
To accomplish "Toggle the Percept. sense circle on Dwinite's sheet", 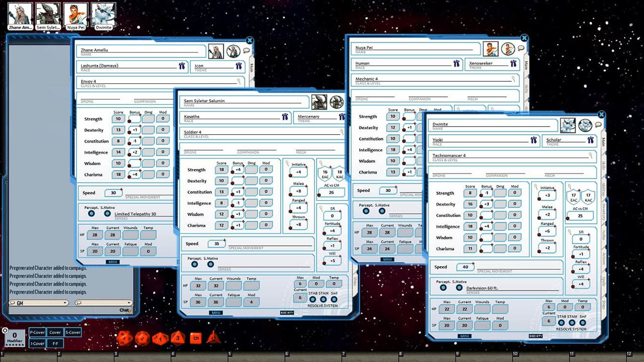I will point(443,288).
